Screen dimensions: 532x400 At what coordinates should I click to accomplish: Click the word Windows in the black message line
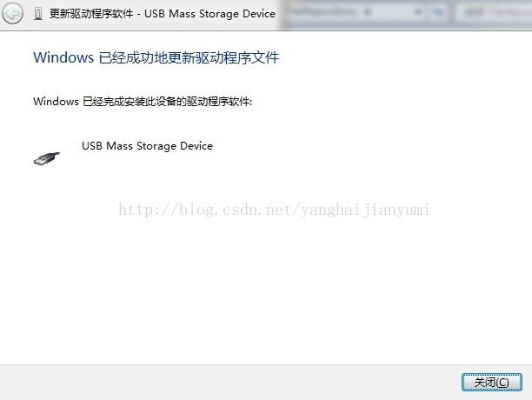pos(56,101)
